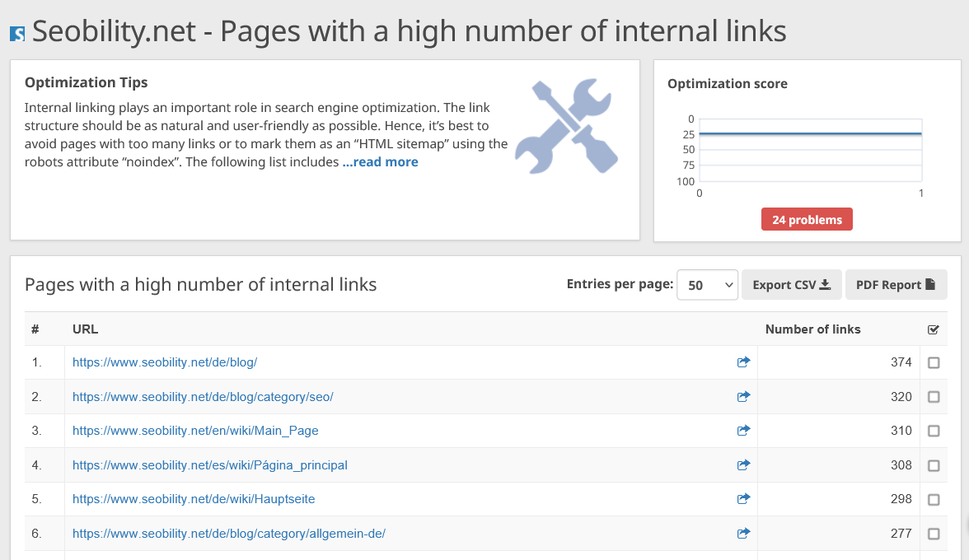Click the red 24 problems button
The width and height of the screenshot is (969, 560).
point(807,219)
